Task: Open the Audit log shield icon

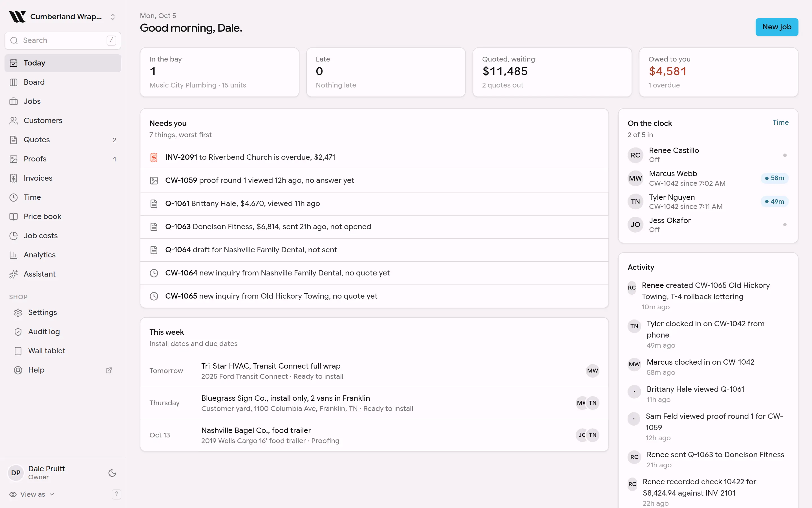Action: pos(18,332)
